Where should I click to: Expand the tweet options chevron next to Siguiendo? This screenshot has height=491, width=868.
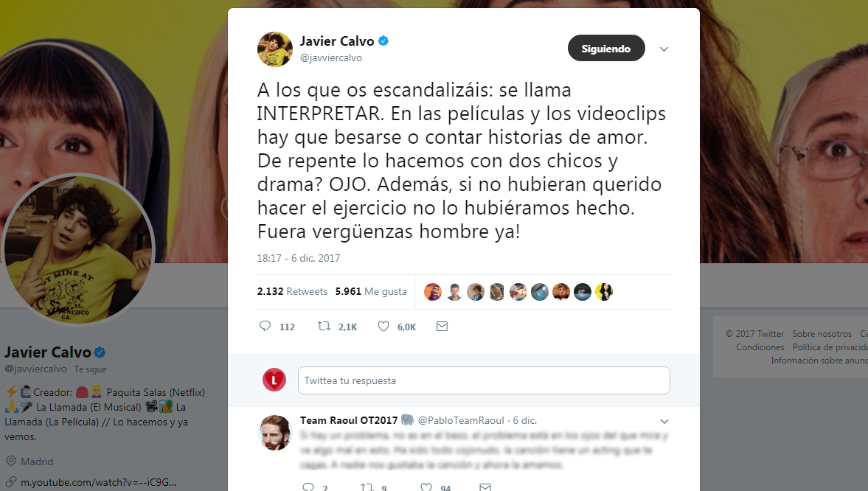[664, 49]
